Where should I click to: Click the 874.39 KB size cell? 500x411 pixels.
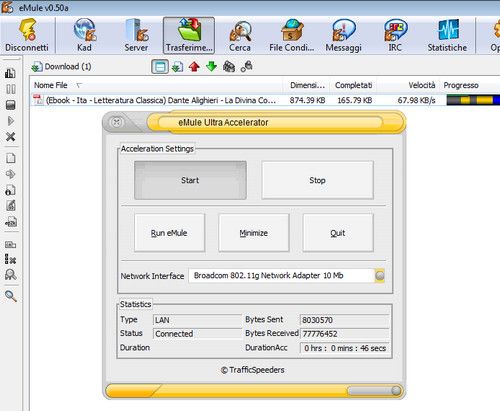coord(307,100)
